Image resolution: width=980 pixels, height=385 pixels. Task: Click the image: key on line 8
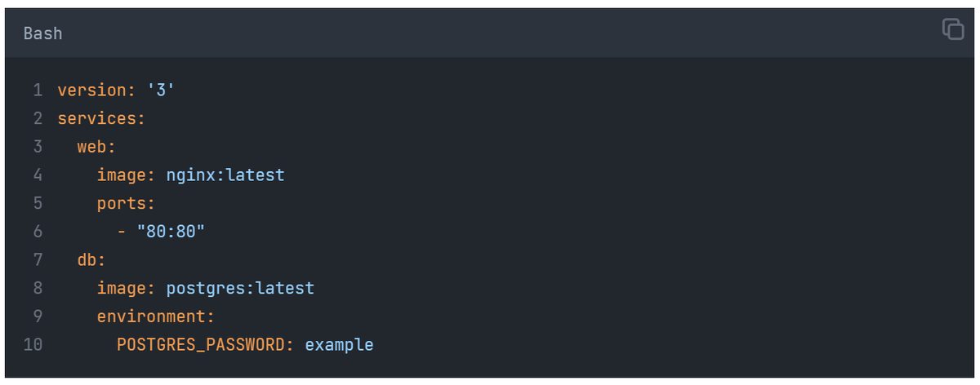(x=127, y=288)
